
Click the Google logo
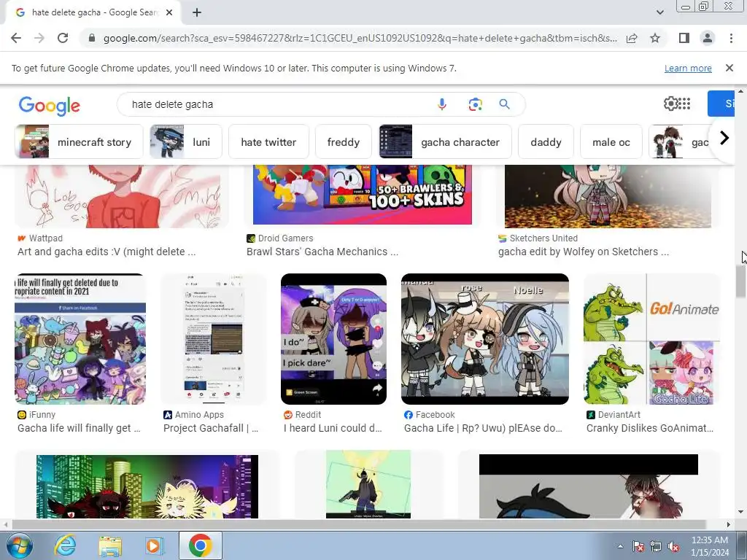(x=50, y=105)
